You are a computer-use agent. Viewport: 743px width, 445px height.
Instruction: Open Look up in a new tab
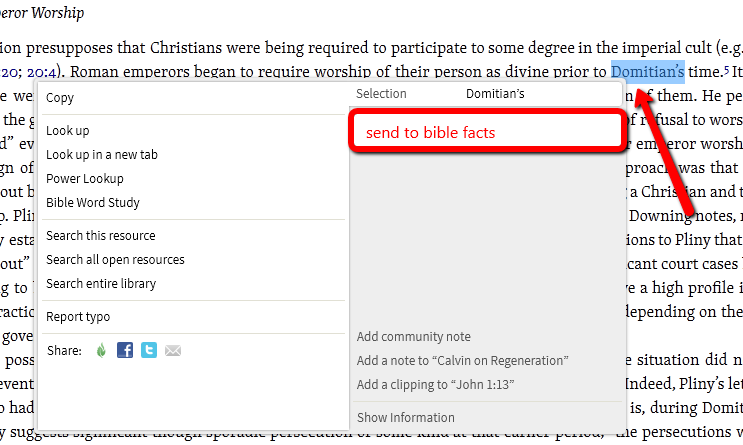click(101, 155)
